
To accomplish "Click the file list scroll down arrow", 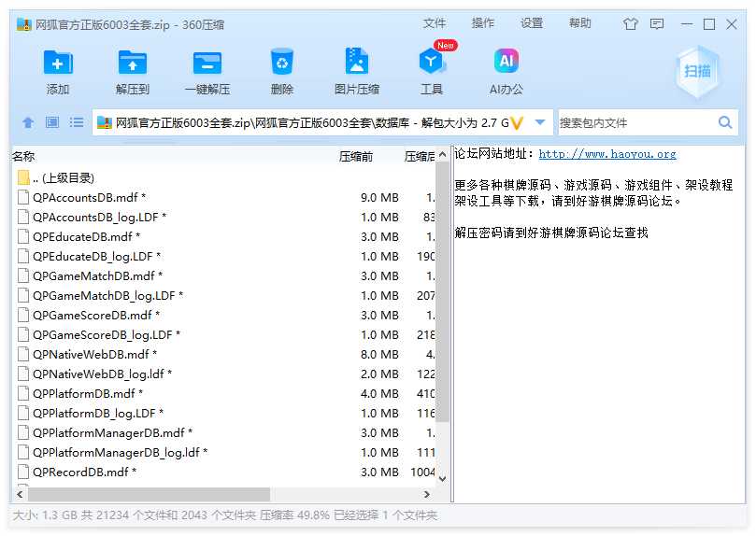I will pos(442,479).
